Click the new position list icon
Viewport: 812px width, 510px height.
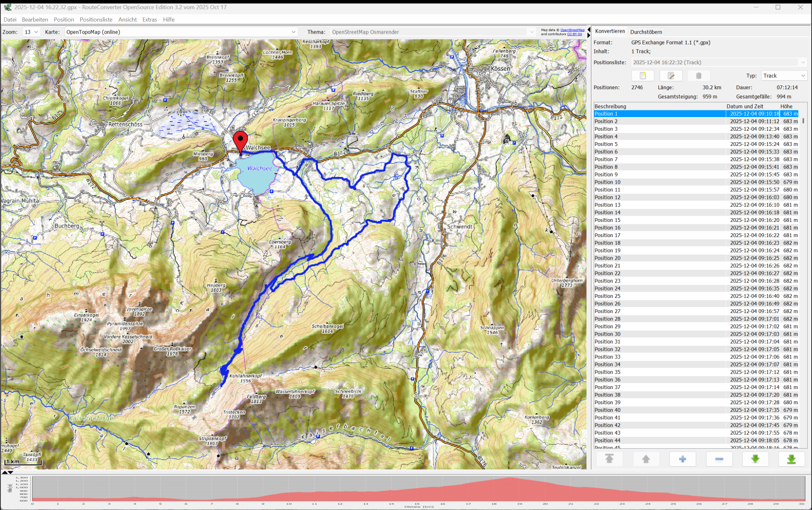pyautogui.click(x=642, y=76)
